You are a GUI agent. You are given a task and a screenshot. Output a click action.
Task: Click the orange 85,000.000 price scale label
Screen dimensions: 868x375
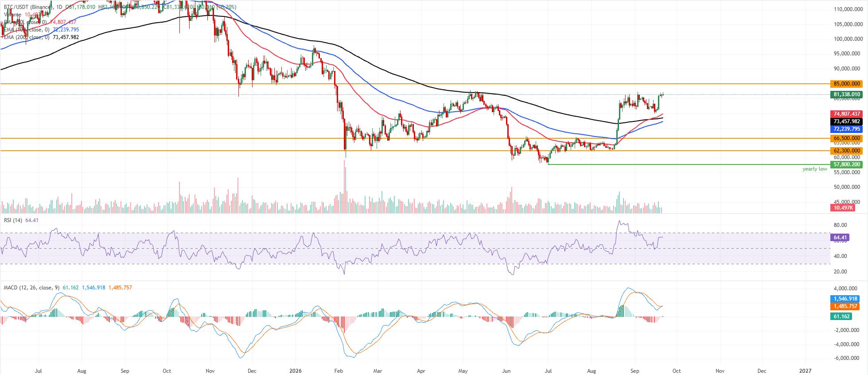[x=846, y=84]
